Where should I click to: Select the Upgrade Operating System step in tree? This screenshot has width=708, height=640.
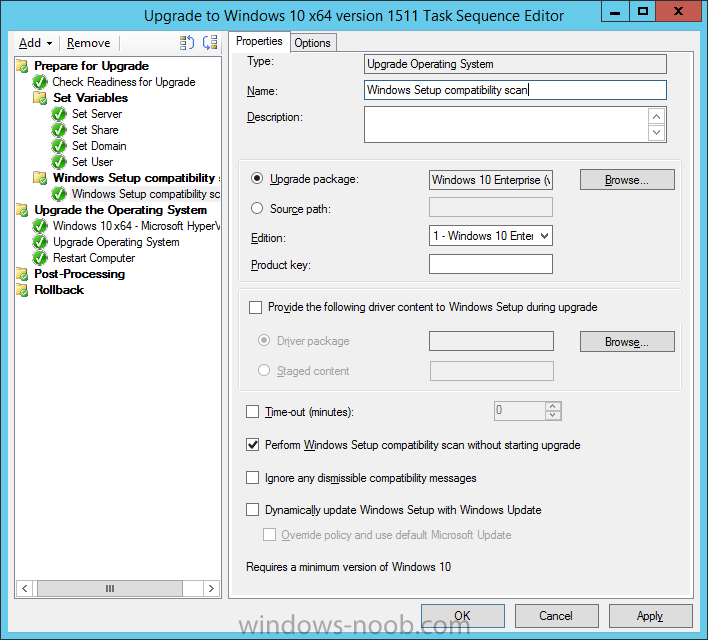[x=116, y=242]
